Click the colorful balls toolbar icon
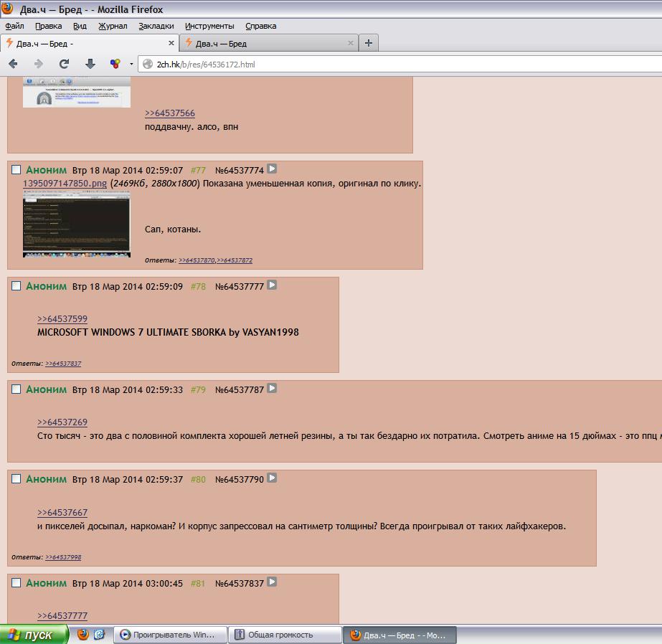This screenshot has width=662, height=644. [115, 64]
